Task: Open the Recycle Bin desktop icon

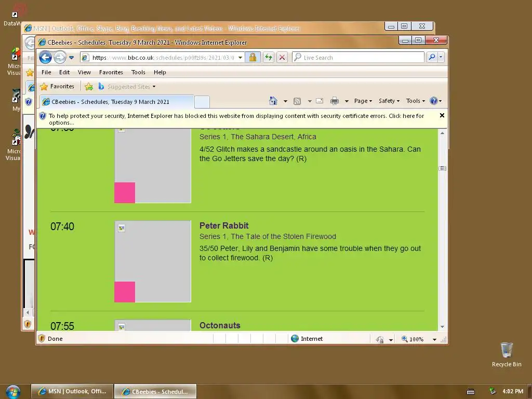Action: [507, 354]
